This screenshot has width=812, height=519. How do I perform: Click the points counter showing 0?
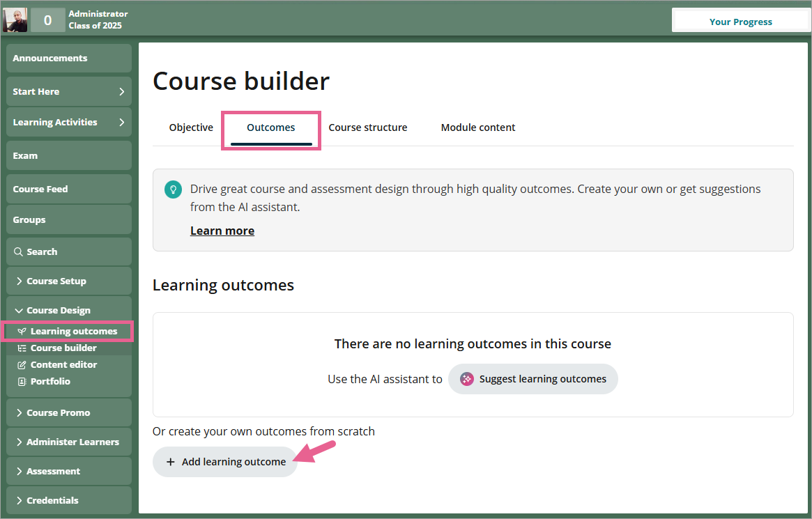coord(47,20)
